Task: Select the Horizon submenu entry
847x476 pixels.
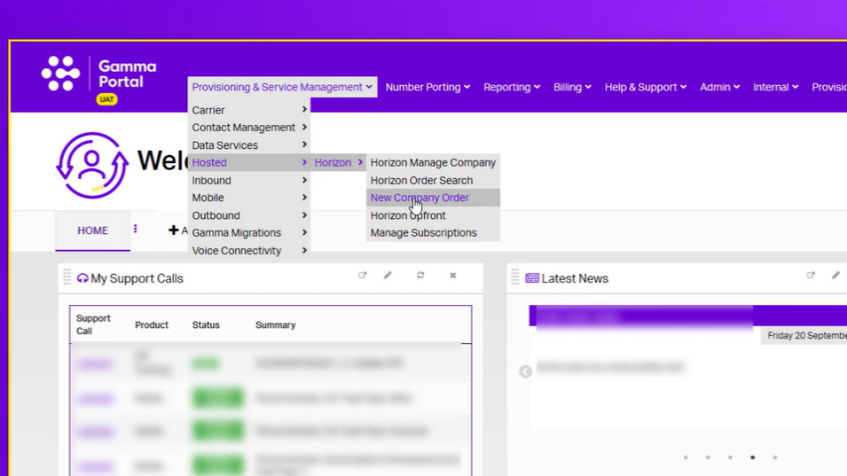Action: pos(338,163)
